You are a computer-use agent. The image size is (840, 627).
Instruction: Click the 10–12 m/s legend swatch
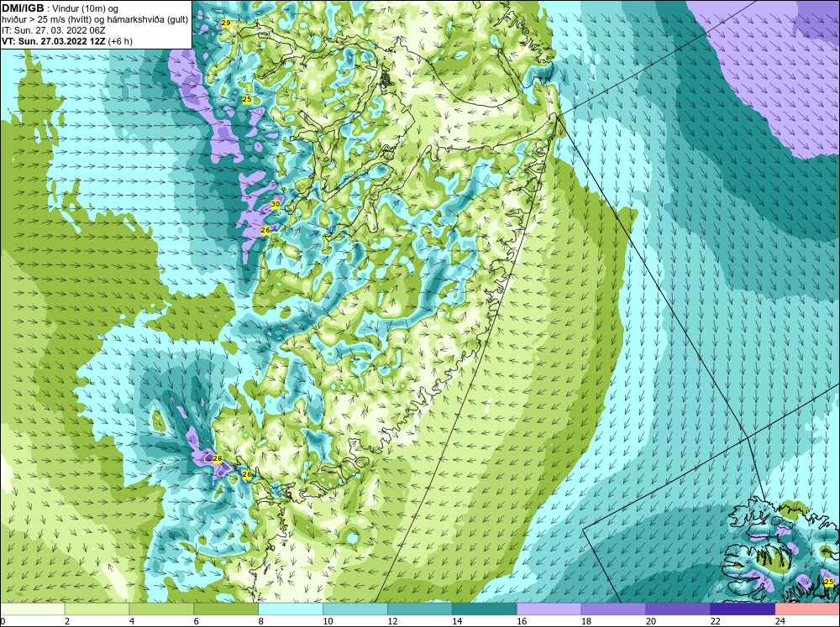(355, 609)
